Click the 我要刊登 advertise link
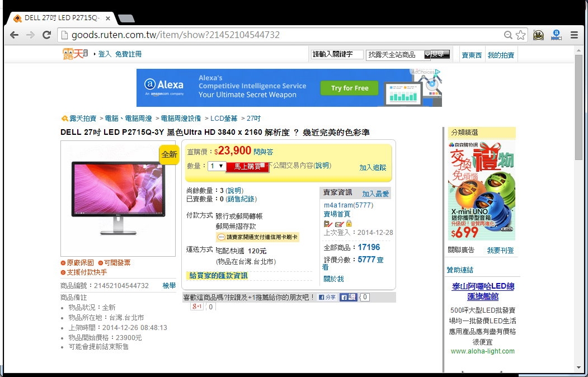This screenshot has width=588, height=377. coord(500,251)
